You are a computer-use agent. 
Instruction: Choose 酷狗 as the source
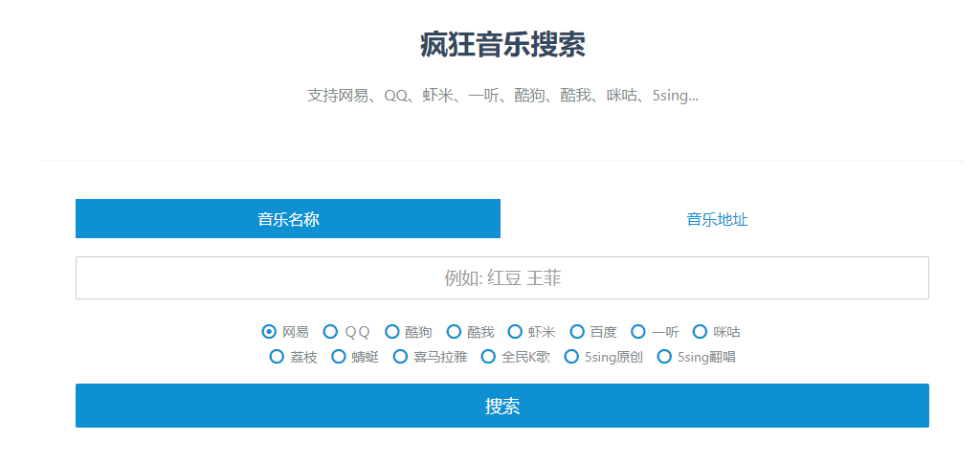tap(391, 332)
